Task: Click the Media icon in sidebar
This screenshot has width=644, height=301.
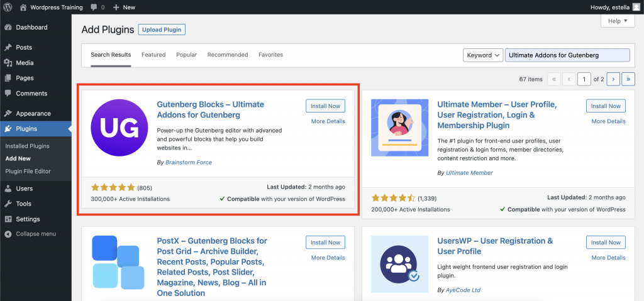Action: 8,63
